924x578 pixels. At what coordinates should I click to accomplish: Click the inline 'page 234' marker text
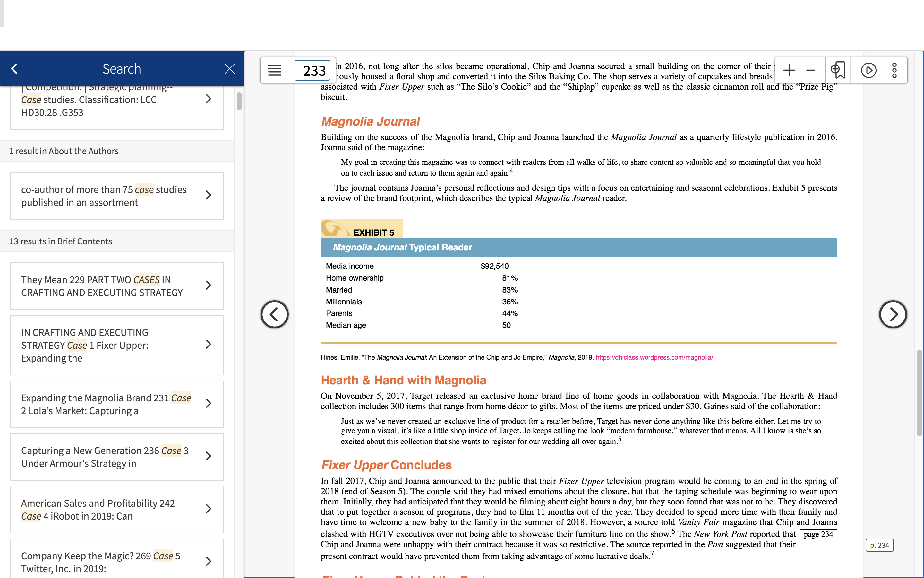(x=818, y=534)
